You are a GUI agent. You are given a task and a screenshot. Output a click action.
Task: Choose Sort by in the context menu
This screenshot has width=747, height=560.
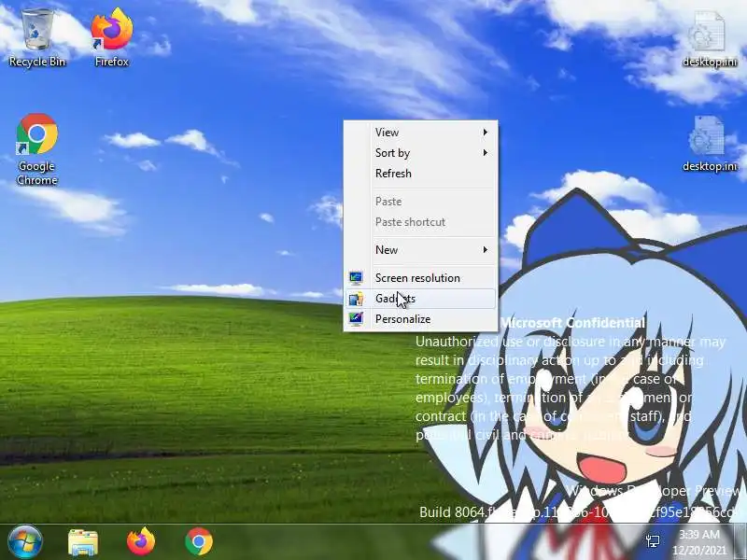(420, 152)
